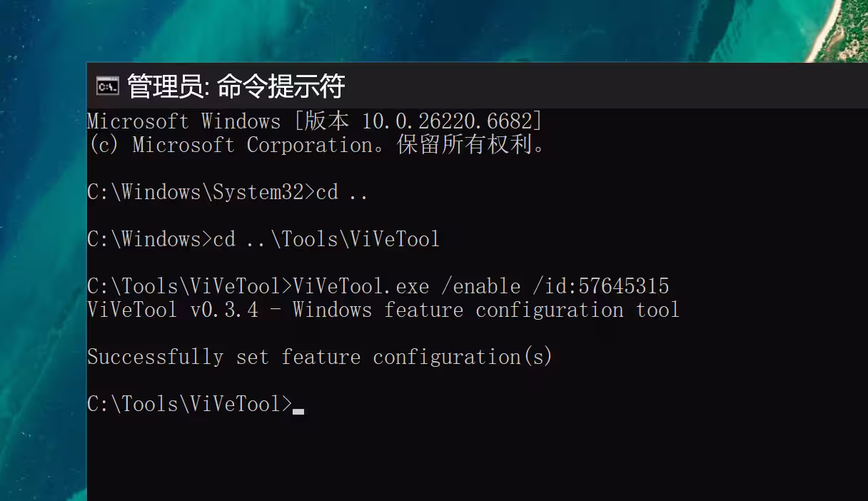The height and width of the screenshot is (501, 868).
Task: Click the left border of the console window
Action: click(86, 285)
